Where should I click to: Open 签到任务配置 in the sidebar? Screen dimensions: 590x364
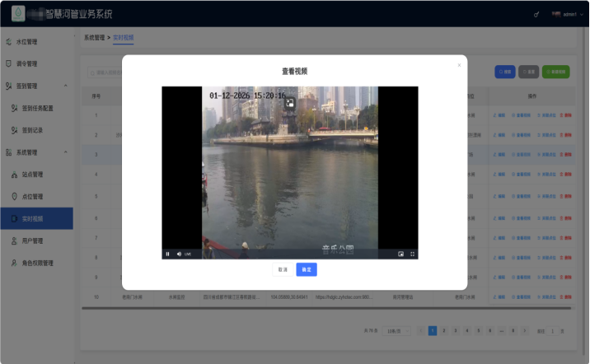[x=37, y=109]
